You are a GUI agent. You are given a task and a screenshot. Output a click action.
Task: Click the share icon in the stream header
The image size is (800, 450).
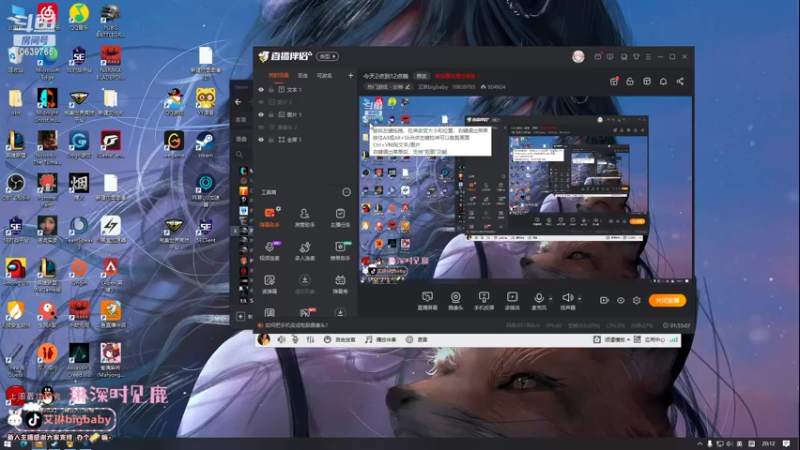[x=680, y=82]
